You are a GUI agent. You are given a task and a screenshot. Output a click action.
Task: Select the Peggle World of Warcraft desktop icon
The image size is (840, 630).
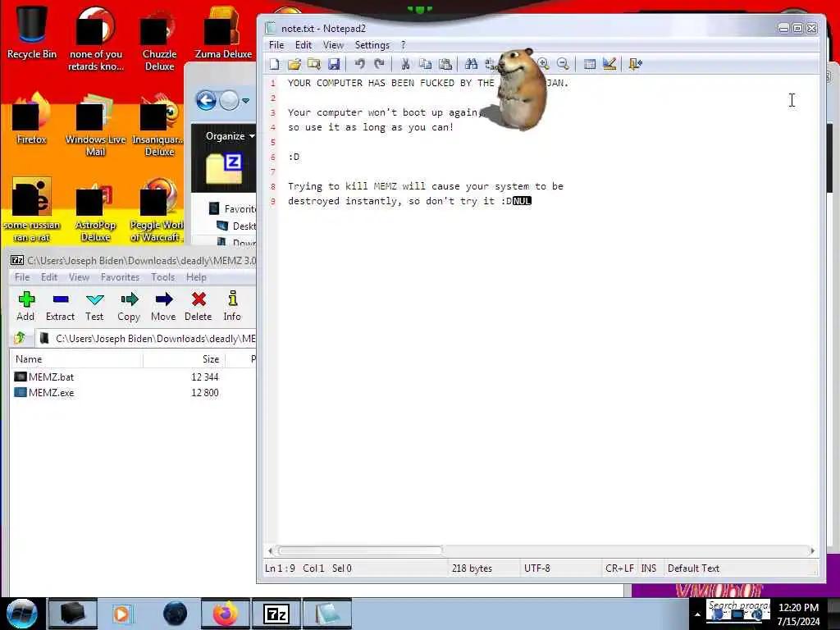point(157,210)
